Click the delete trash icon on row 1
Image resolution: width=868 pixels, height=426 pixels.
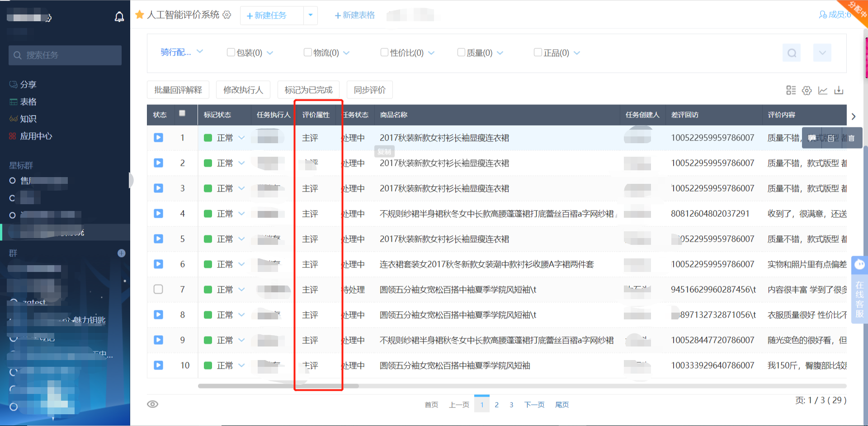coord(851,138)
